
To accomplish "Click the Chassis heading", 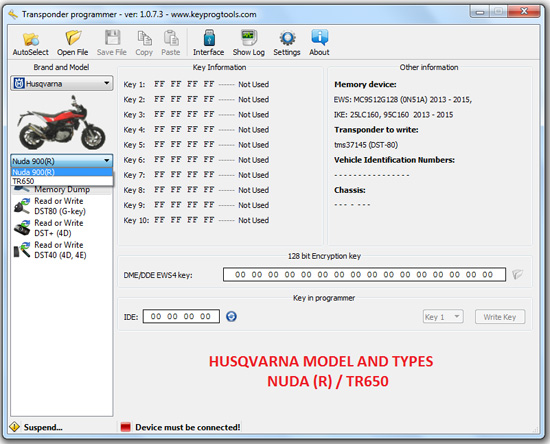I will 350,190.
